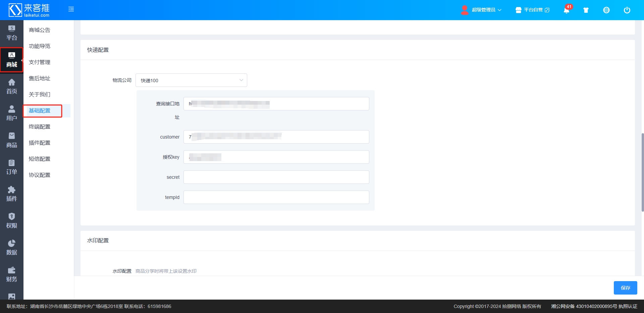The height and width of the screenshot is (313, 644).
Task: Open the 财务 sidebar section
Action: coord(12,274)
